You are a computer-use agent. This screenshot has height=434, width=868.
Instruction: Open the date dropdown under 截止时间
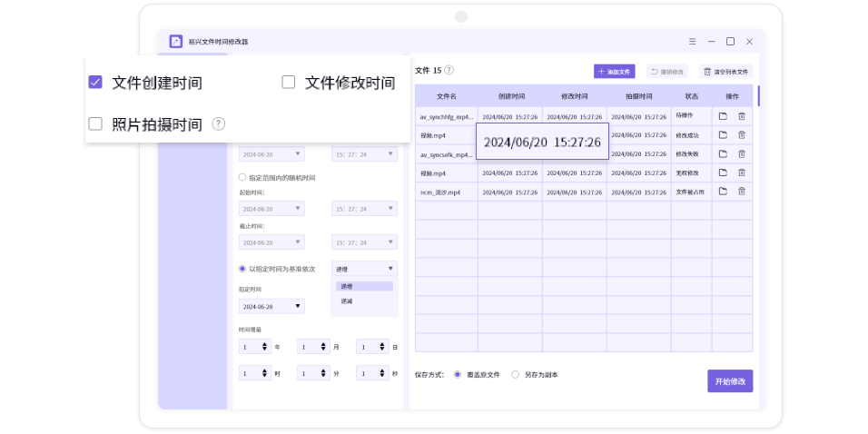[x=271, y=242]
